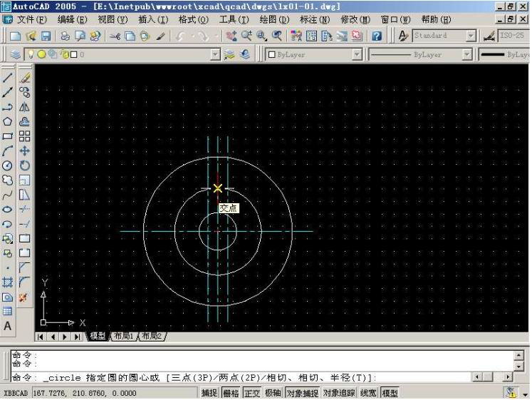Expand the Standard text style dropdown
532x400 pixels.
pyautogui.click(x=471, y=36)
